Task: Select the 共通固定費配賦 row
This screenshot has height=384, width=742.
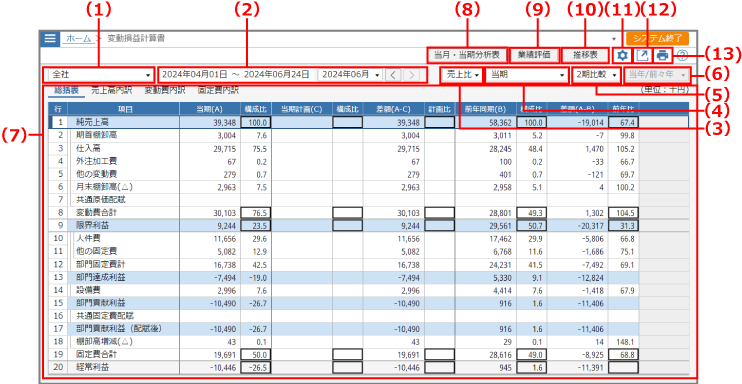Action: [368, 316]
